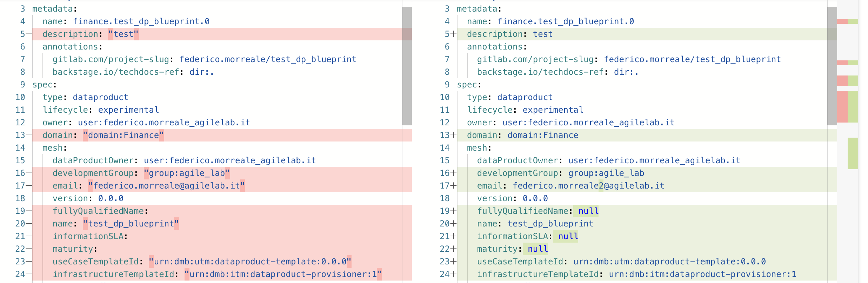Click the null value after informationSLA
This screenshot has height=283, width=868.
(568, 236)
